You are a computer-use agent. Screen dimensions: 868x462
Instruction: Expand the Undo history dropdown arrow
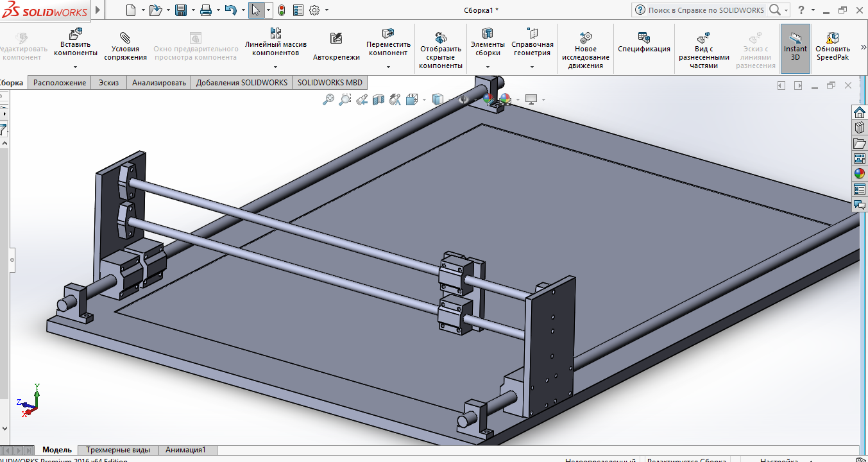coord(243,10)
